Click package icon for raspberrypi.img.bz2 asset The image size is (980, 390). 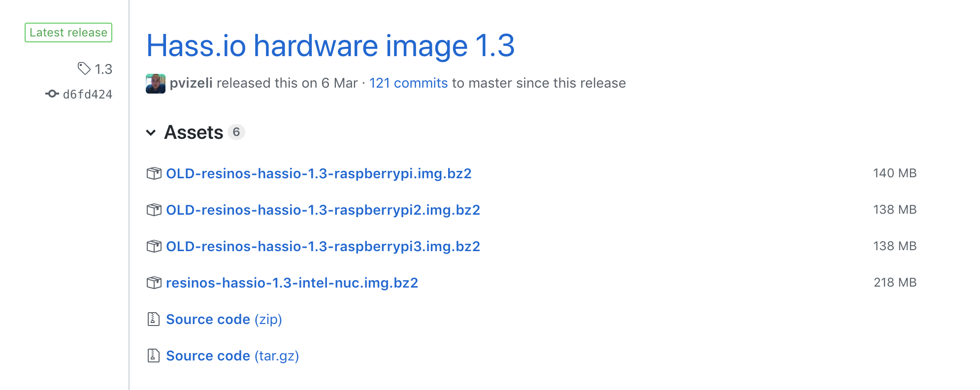tap(154, 173)
